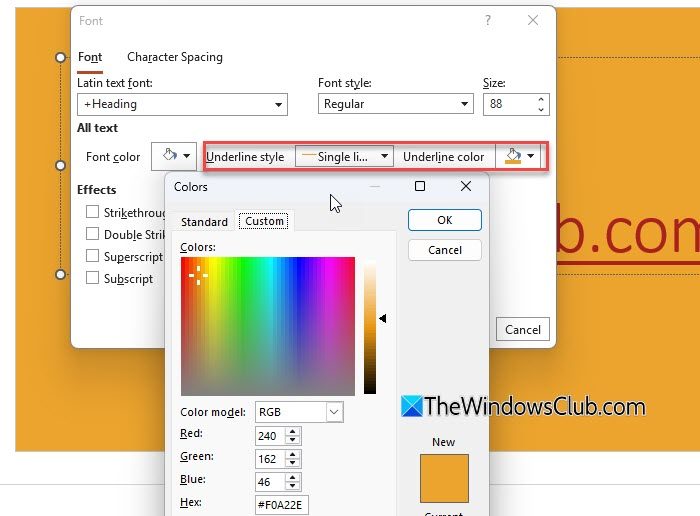Viewport: 700px width, 516px height.
Task: Click the font Size input field
Action: 510,104
